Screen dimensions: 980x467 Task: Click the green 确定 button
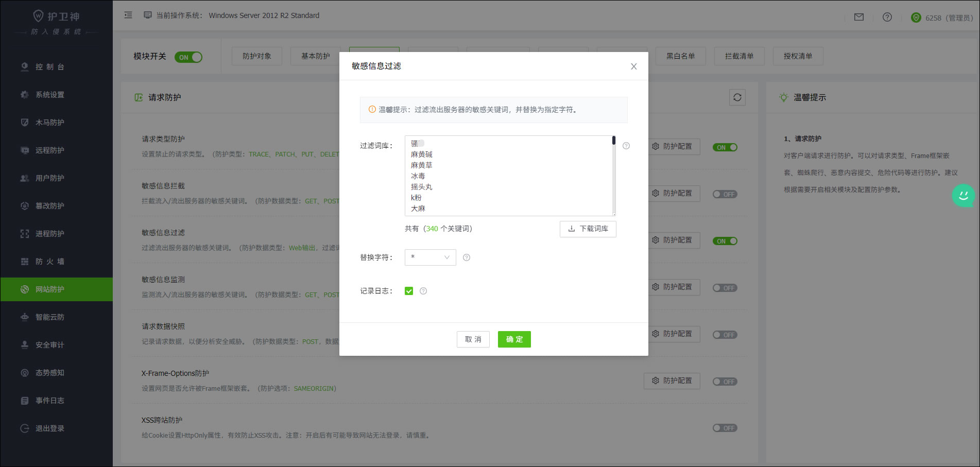point(514,339)
